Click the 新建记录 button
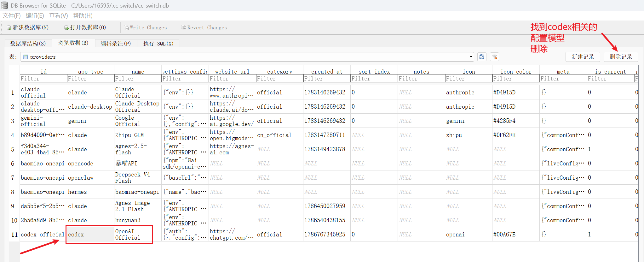Image resolution: width=644 pixels, height=262 pixels. coord(583,57)
